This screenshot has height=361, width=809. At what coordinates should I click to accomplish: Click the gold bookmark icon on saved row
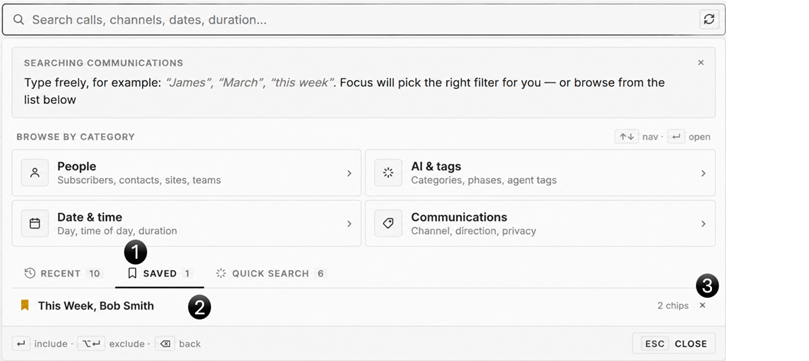coord(24,305)
